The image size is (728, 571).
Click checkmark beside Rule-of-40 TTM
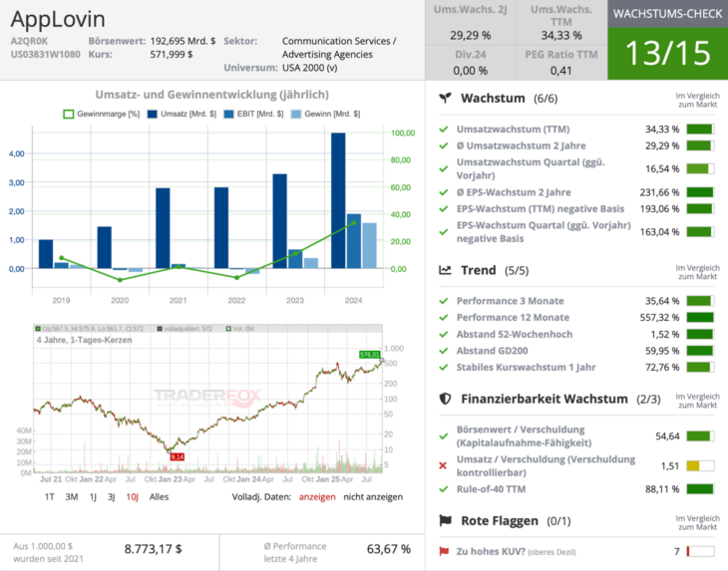coord(444,489)
